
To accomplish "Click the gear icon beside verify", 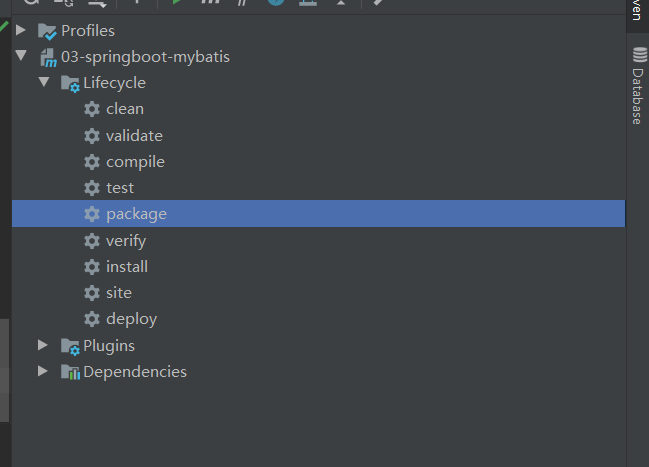I will click(92, 241).
